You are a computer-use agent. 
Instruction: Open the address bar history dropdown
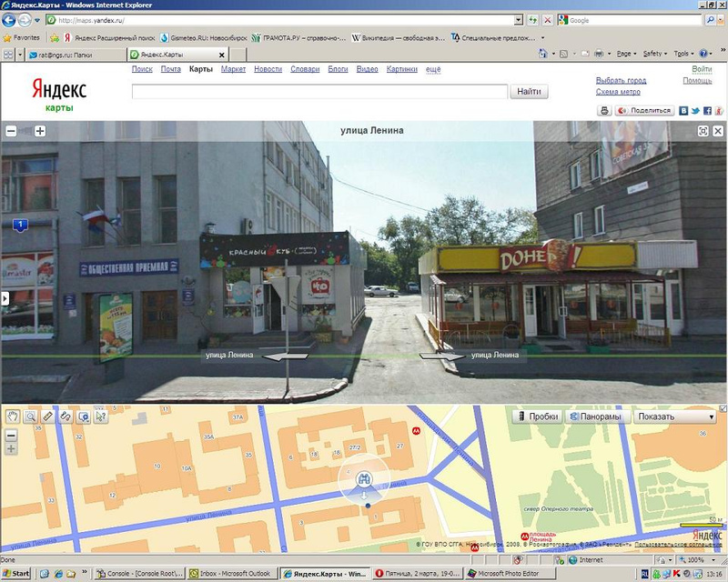pyautogui.click(x=518, y=20)
